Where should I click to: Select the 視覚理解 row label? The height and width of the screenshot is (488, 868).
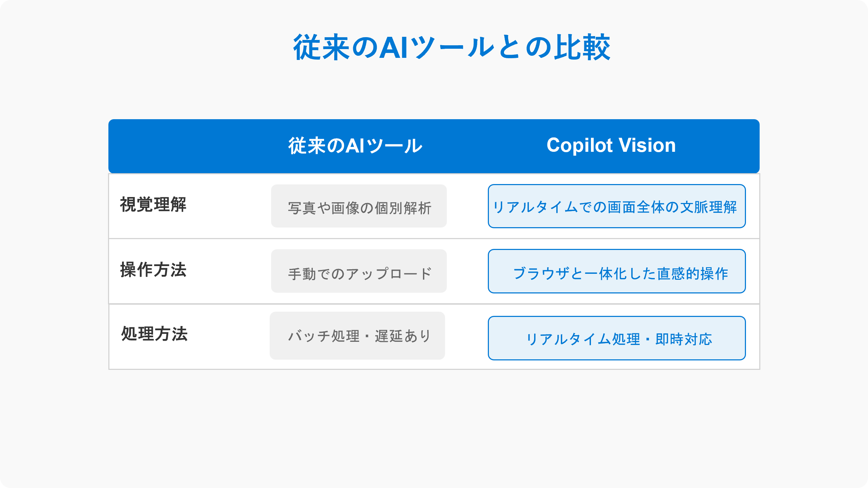(153, 205)
